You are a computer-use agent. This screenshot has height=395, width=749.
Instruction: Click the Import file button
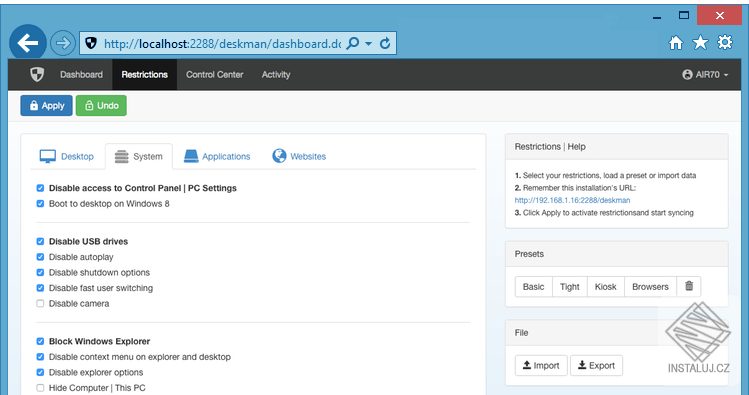click(x=541, y=365)
